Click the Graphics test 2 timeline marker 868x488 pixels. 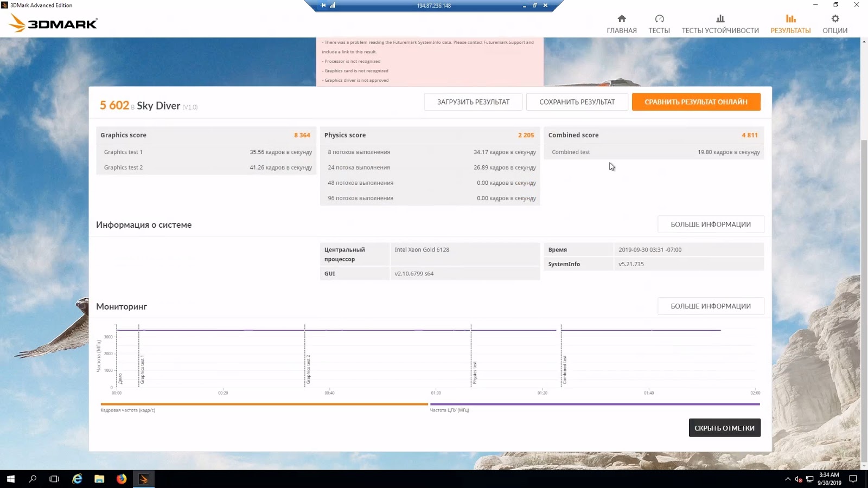pyautogui.click(x=308, y=370)
